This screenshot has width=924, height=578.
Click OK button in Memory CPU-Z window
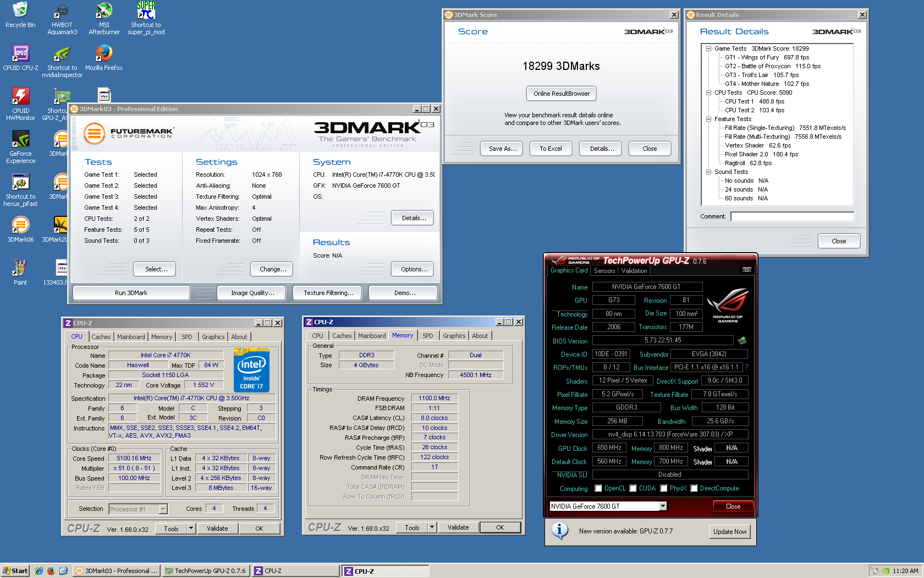click(x=500, y=527)
